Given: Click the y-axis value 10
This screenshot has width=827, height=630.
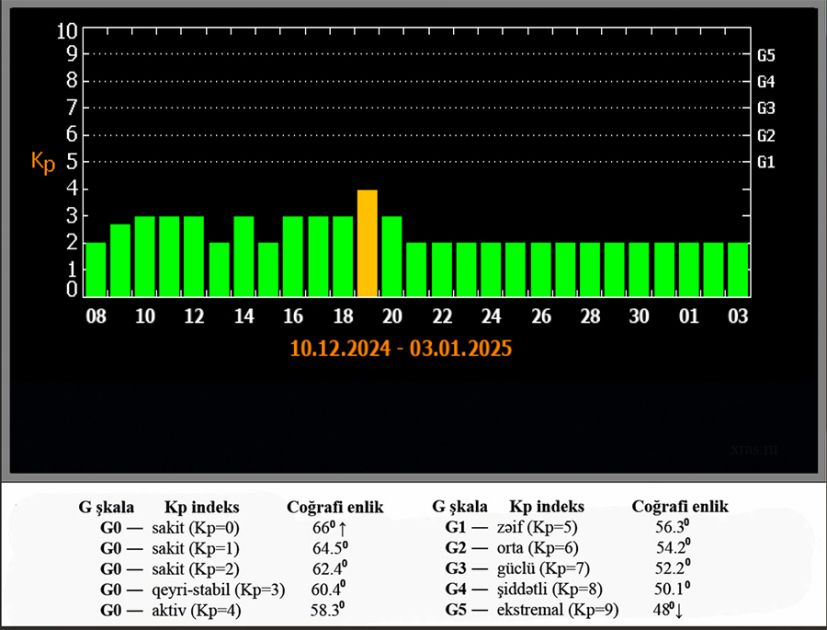Looking at the screenshot, I should (x=66, y=31).
